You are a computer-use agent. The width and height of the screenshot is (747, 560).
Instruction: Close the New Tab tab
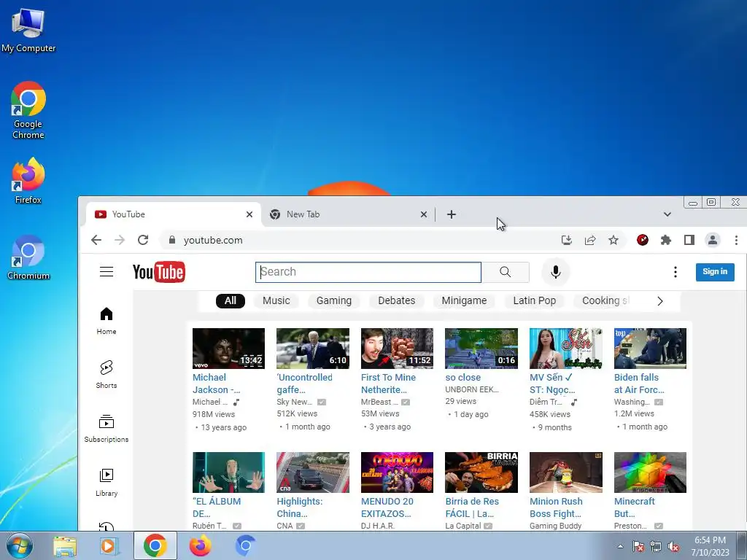(424, 215)
